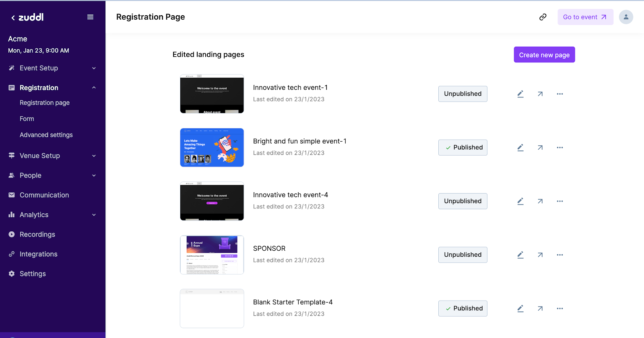The image size is (644, 338).
Task: Toggle Unpublished status for Innovative tech event-1
Action: [x=463, y=94]
